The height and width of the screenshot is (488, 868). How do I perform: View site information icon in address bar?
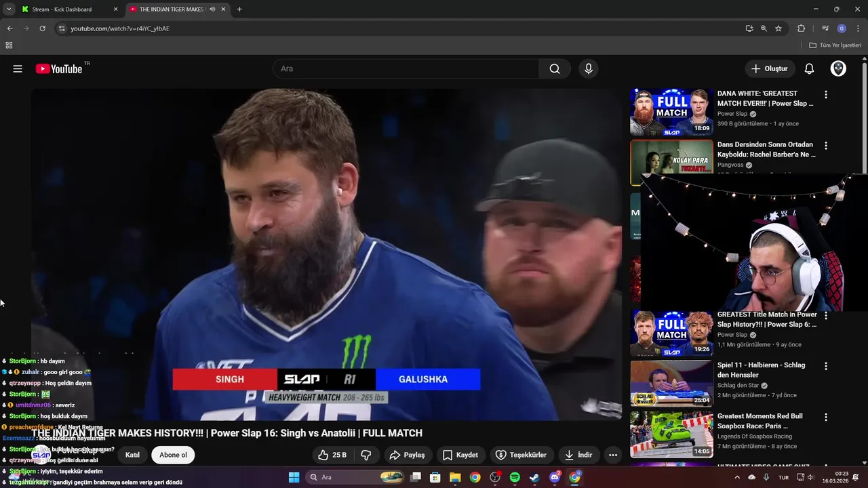pyautogui.click(x=62, y=28)
